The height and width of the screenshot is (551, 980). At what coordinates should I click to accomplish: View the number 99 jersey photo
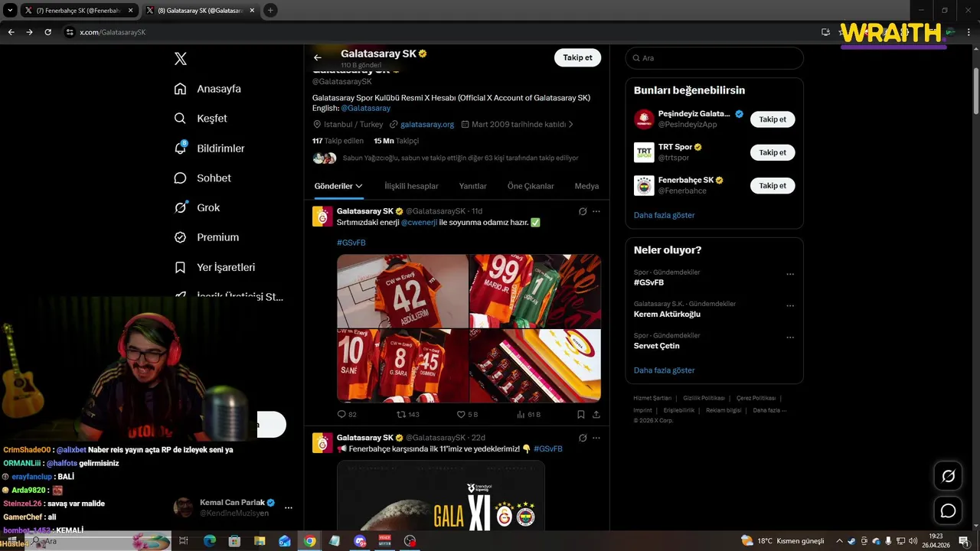point(535,291)
